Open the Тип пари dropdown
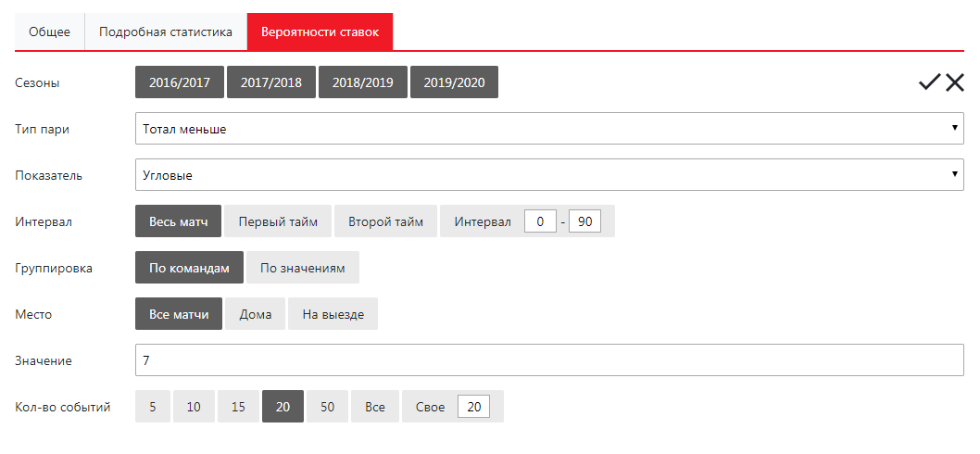Viewport: 980px width, 454px height. click(x=549, y=129)
